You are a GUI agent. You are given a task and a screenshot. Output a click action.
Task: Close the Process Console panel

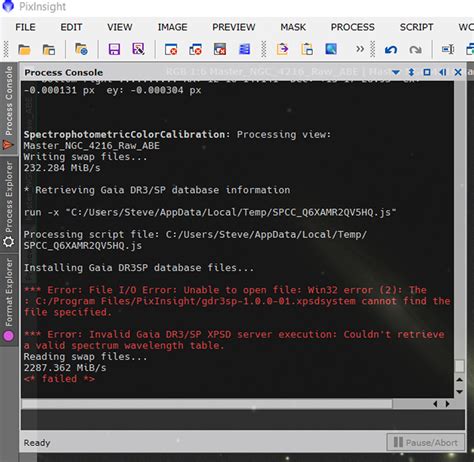[458, 72]
